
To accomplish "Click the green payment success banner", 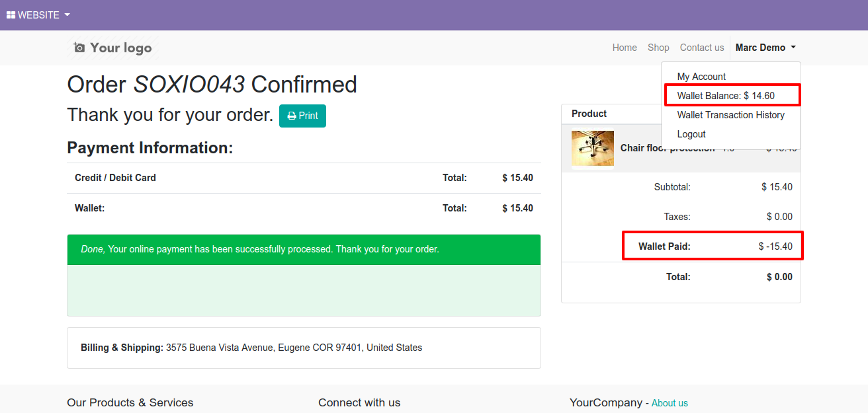I will coord(304,249).
